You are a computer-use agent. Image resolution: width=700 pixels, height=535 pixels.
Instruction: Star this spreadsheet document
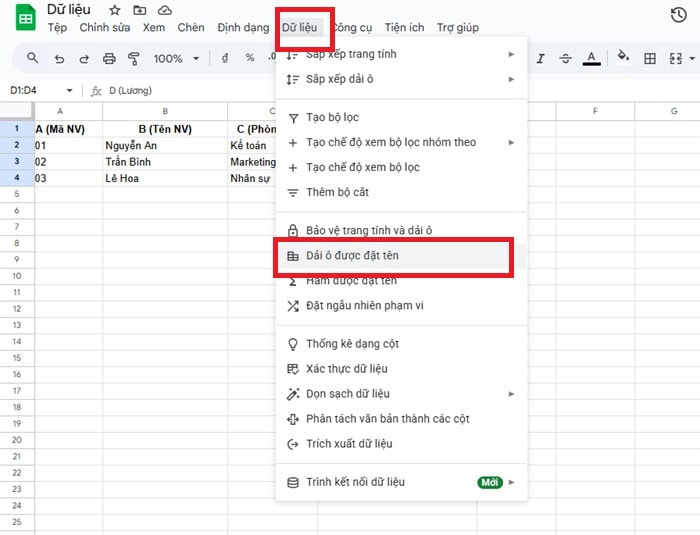click(x=115, y=10)
